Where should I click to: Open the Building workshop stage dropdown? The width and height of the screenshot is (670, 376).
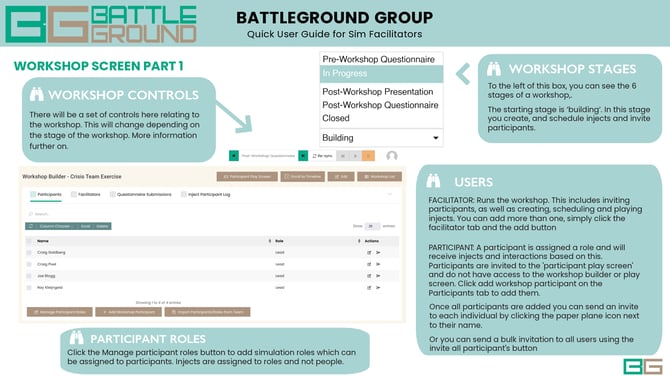click(381, 138)
